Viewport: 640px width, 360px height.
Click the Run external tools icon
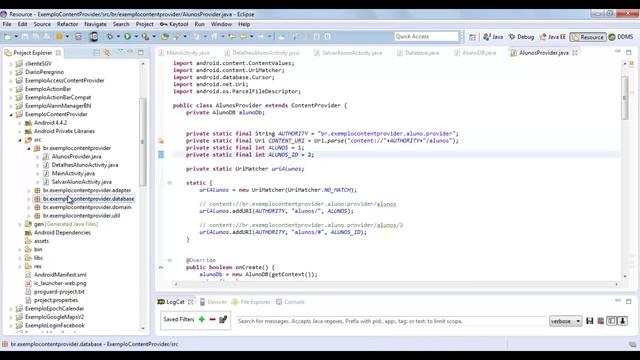pos(145,37)
